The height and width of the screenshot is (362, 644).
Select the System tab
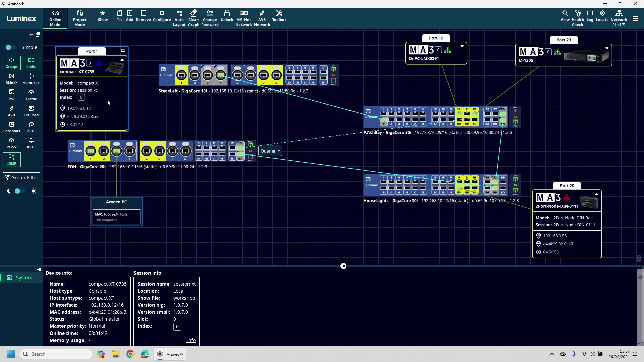pyautogui.click(x=20, y=278)
